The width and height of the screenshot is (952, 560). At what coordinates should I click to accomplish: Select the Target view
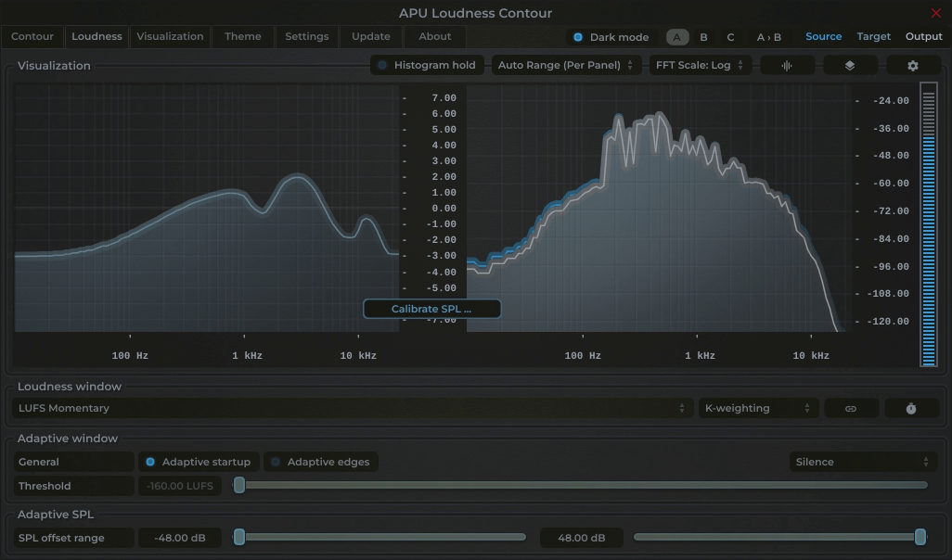coord(873,36)
